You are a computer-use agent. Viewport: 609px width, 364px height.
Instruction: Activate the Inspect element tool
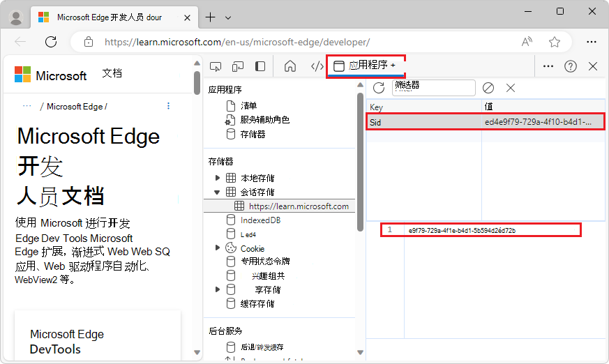pyautogui.click(x=216, y=67)
